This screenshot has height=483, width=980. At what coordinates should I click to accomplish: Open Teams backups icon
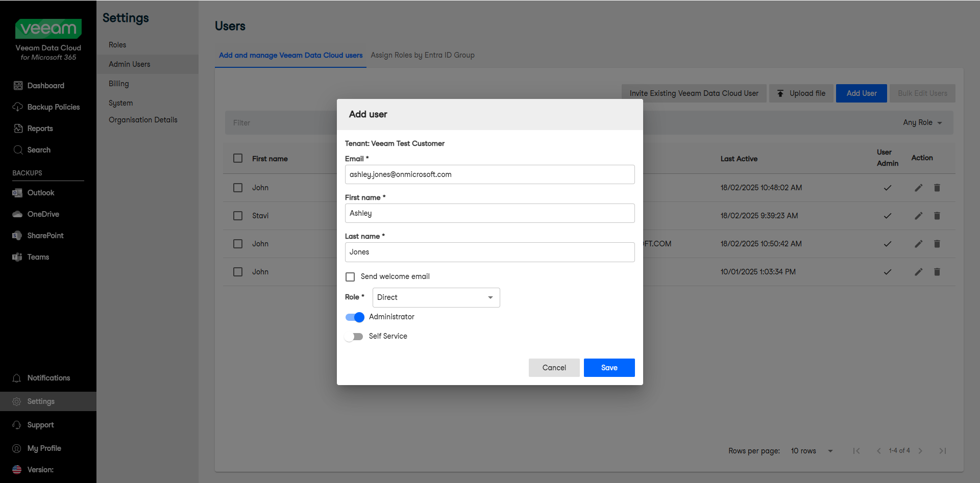pyautogui.click(x=17, y=257)
